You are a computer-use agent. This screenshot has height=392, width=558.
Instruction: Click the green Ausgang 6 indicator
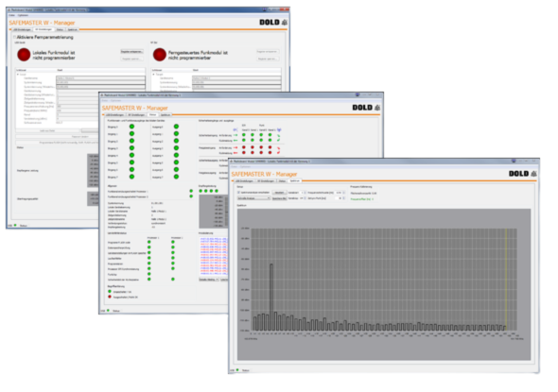pyautogui.click(x=176, y=169)
